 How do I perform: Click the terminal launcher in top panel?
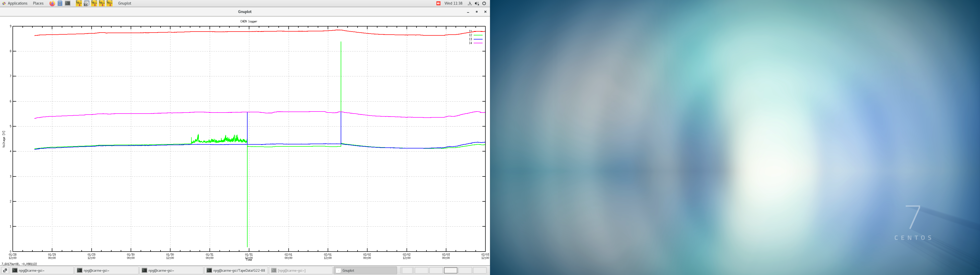click(x=68, y=3)
